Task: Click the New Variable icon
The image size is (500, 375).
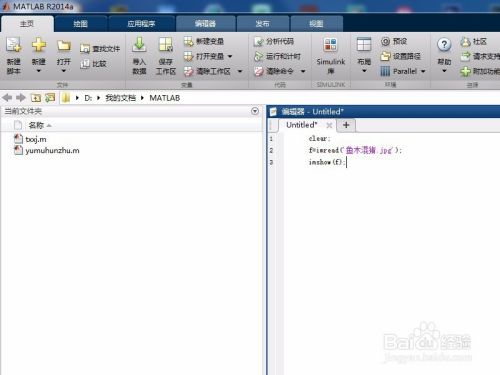Action: click(188, 41)
